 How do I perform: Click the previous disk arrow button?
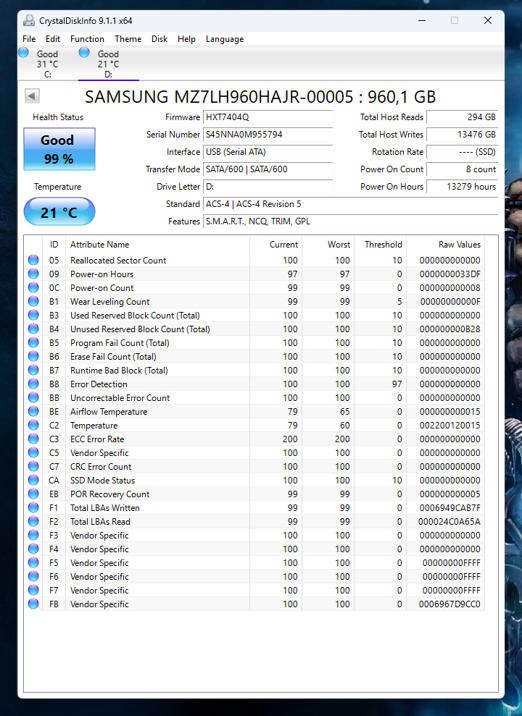point(32,96)
